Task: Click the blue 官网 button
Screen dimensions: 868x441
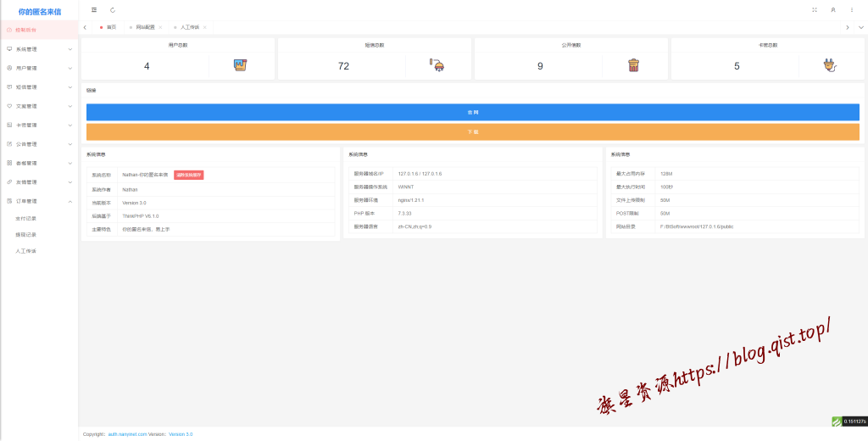Action: click(472, 112)
